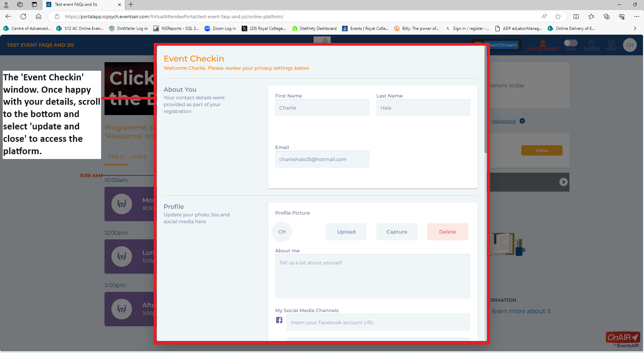This screenshot has width=644, height=353.
Task: Click the Upload profile picture button
Action: point(346,232)
